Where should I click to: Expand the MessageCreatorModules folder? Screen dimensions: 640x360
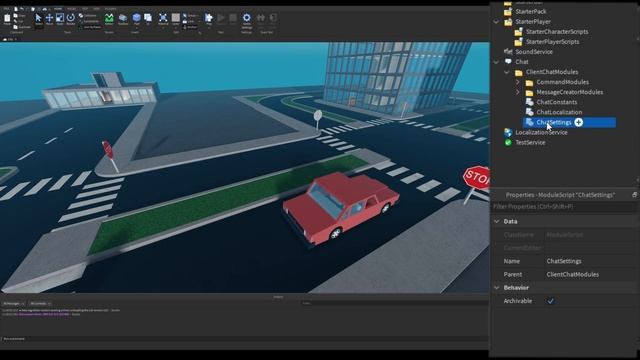[518, 92]
